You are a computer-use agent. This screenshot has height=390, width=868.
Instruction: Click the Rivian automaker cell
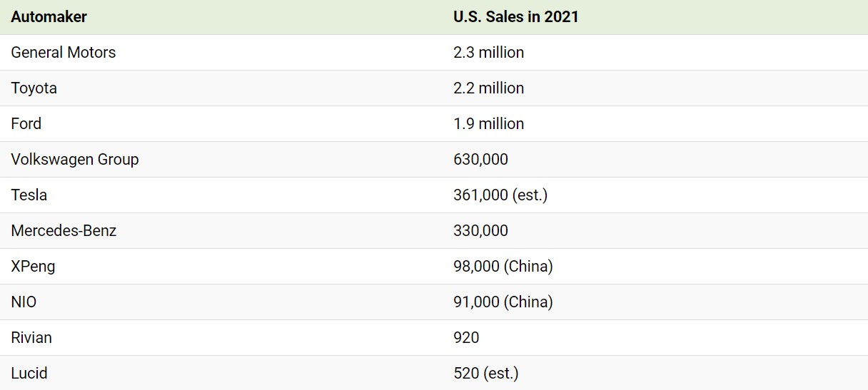point(31,337)
